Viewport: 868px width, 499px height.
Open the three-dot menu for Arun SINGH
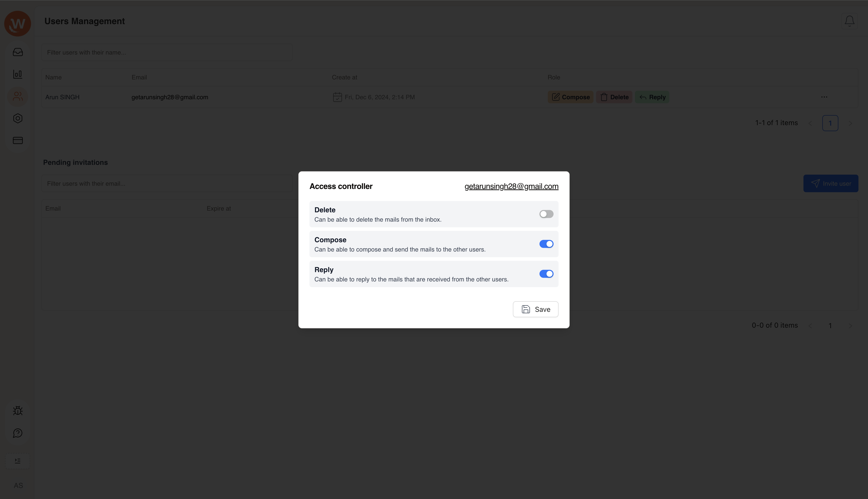coord(824,97)
